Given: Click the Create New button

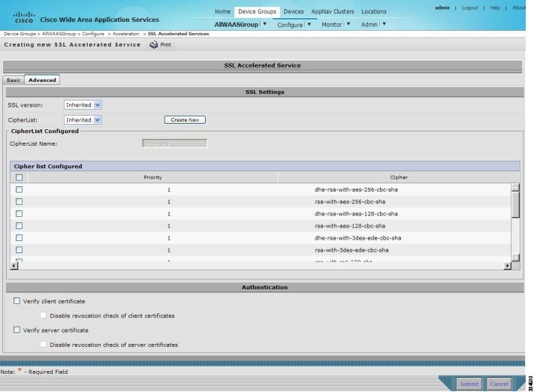Looking at the screenshot, I should 185,120.
